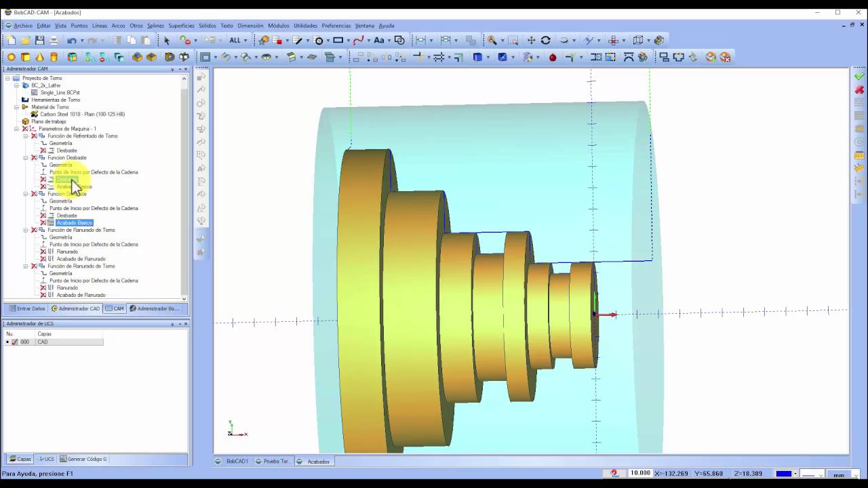Click the Print icon
The image size is (868, 488).
(54, 41)
